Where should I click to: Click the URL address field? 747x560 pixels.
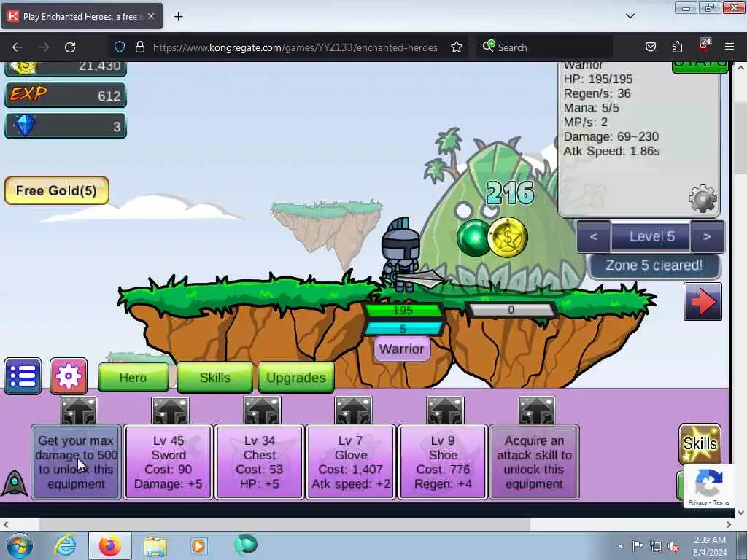tap(295, 47)
